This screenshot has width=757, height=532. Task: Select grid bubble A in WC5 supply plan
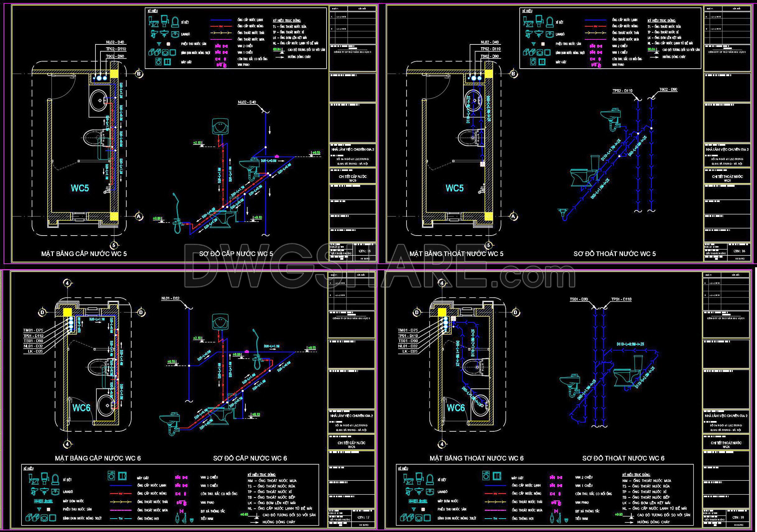point(139,216)
